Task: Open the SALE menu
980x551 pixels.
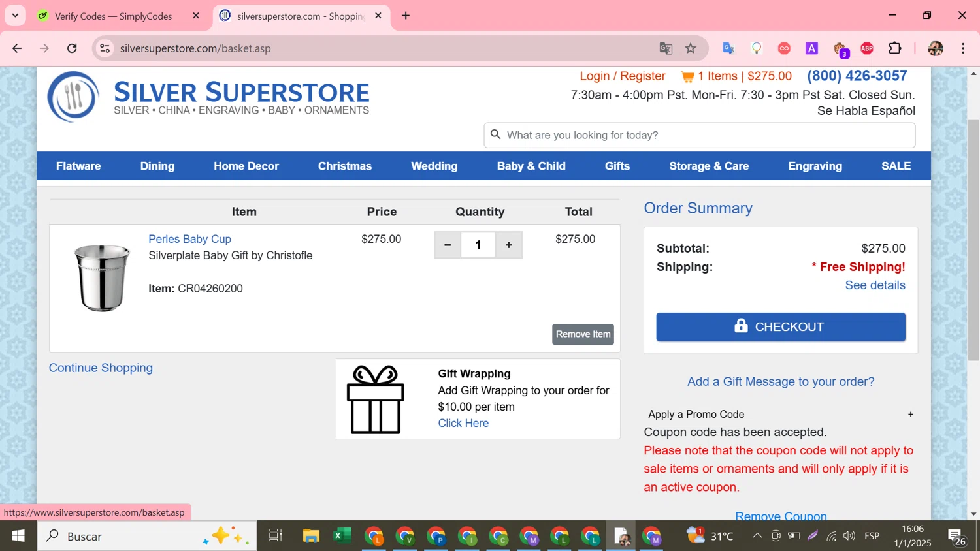Action: click(x=896, y=166)
